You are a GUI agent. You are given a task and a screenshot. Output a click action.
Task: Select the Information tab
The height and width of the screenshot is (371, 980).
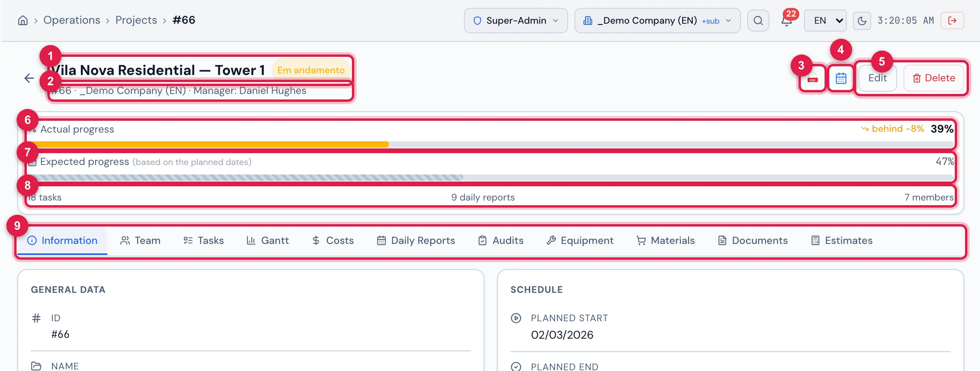pyautogui.click(x=62, y=241)
